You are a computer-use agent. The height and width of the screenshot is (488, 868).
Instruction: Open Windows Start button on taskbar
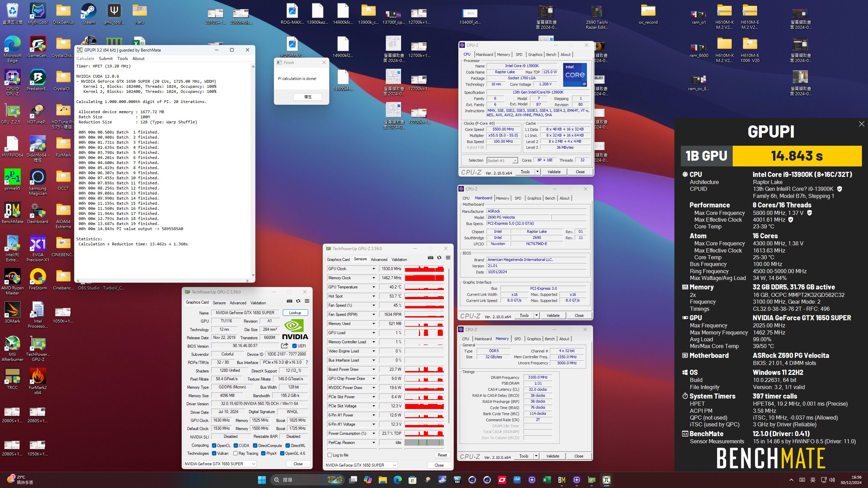tap(262, 480)
